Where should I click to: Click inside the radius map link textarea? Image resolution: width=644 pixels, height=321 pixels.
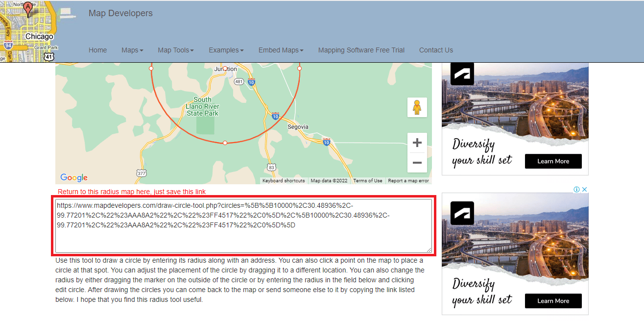243,226
